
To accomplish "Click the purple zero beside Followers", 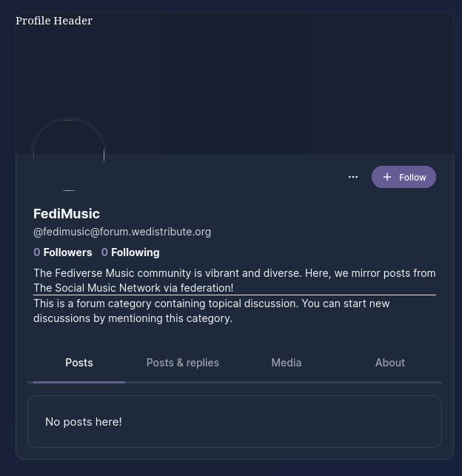I will (x=37, y=252).
